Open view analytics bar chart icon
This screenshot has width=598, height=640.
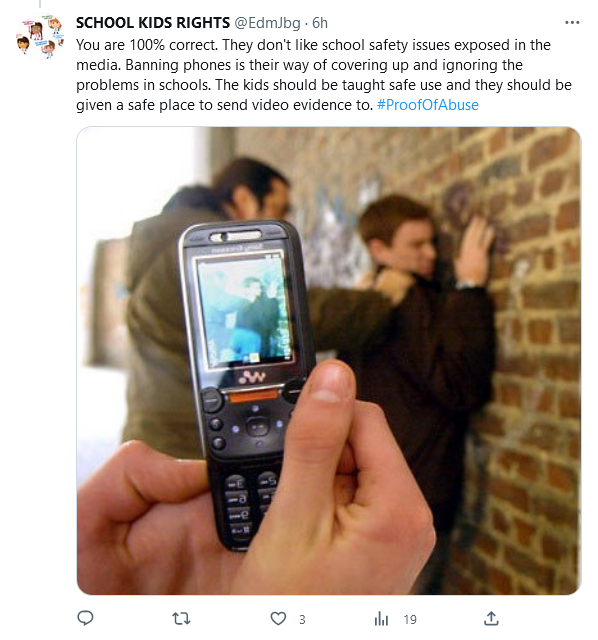[381, 619]
